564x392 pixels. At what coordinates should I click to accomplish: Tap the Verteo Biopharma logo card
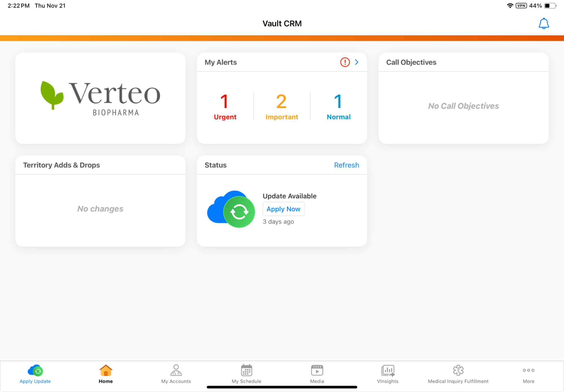100,98
